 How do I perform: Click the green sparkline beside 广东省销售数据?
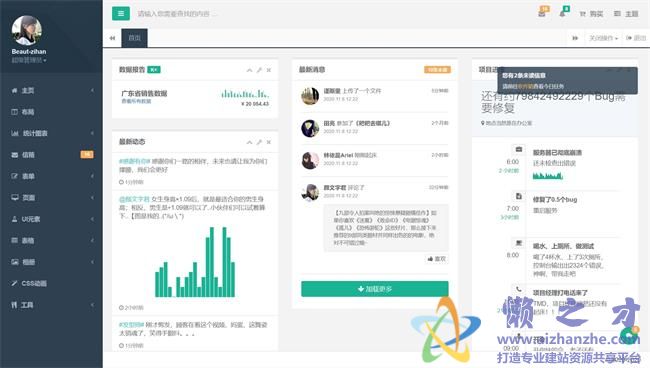245,94
